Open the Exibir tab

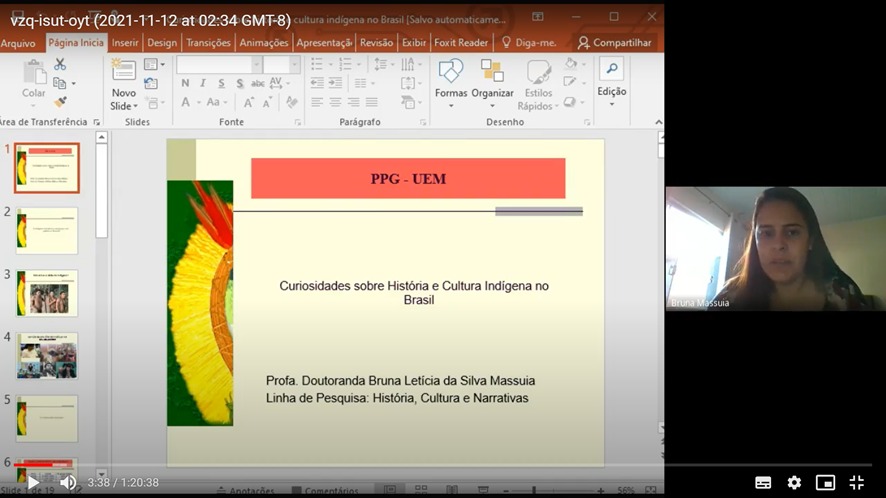[414, 42]
